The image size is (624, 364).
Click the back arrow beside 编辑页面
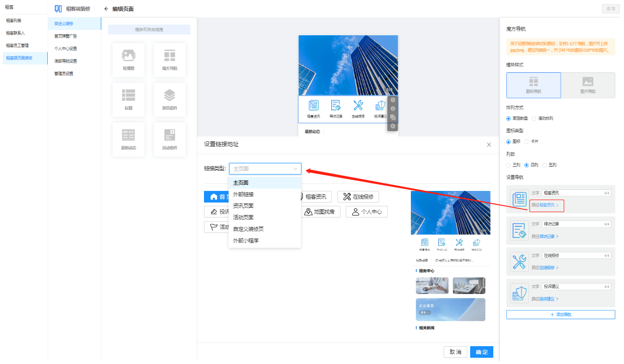click(106, 9)
